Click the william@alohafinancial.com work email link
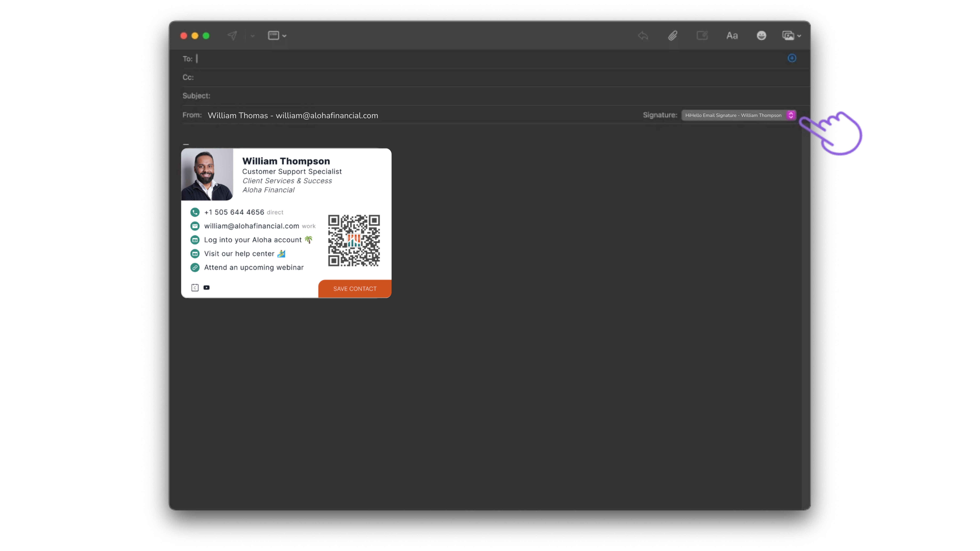The height and width of the screenshot is (551, 980). [252, 226]
